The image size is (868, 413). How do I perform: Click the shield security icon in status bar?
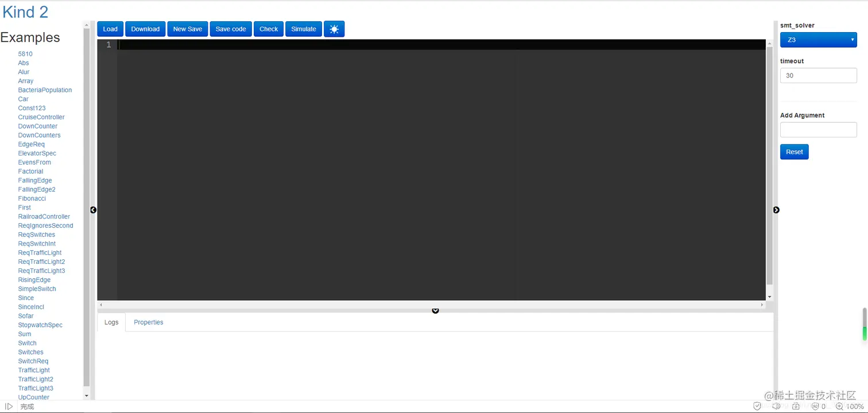[757, 406]
